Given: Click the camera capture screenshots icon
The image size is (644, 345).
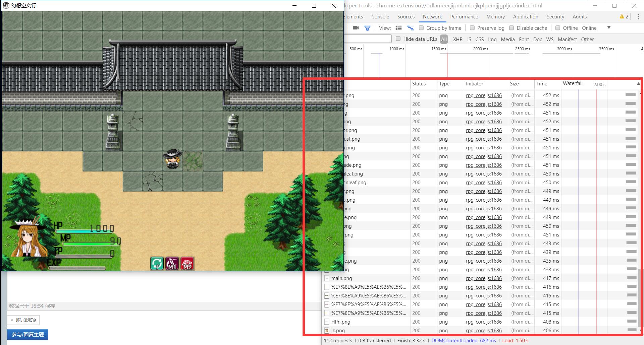Looking at the screenshot, I should [356, 28].
